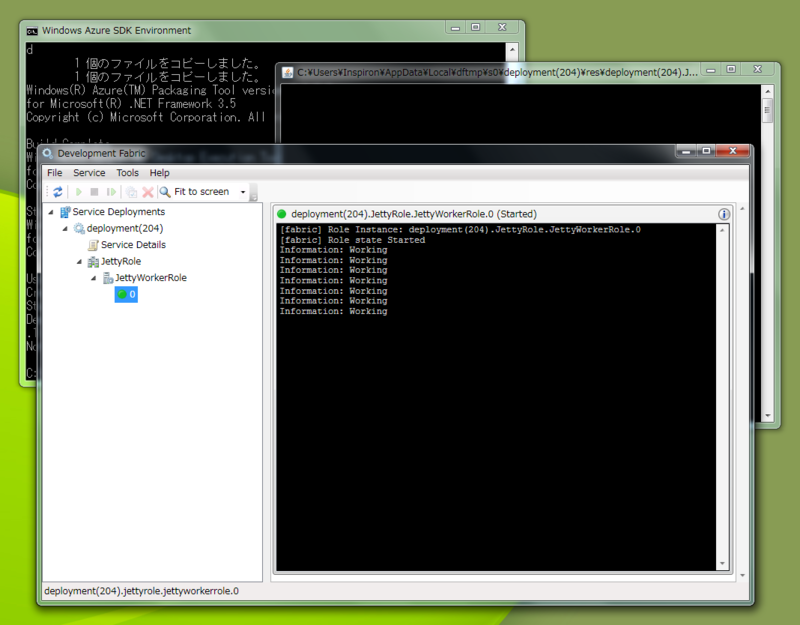The image size is (800, 625).
Task: Click the log console scroll-up arrow
Action: pos(722,230)
